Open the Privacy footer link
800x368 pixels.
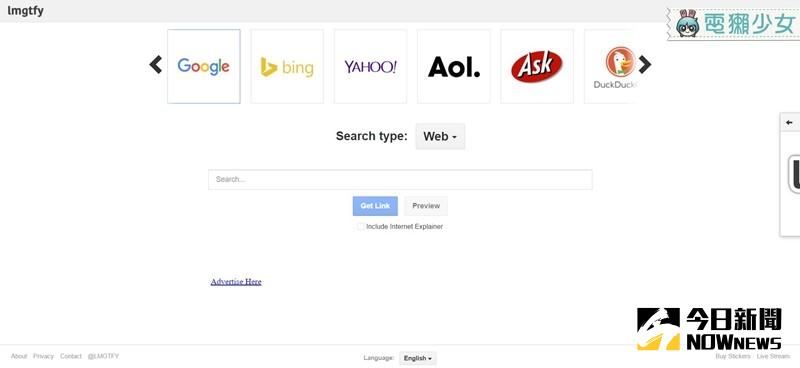[x=43, y=356]
